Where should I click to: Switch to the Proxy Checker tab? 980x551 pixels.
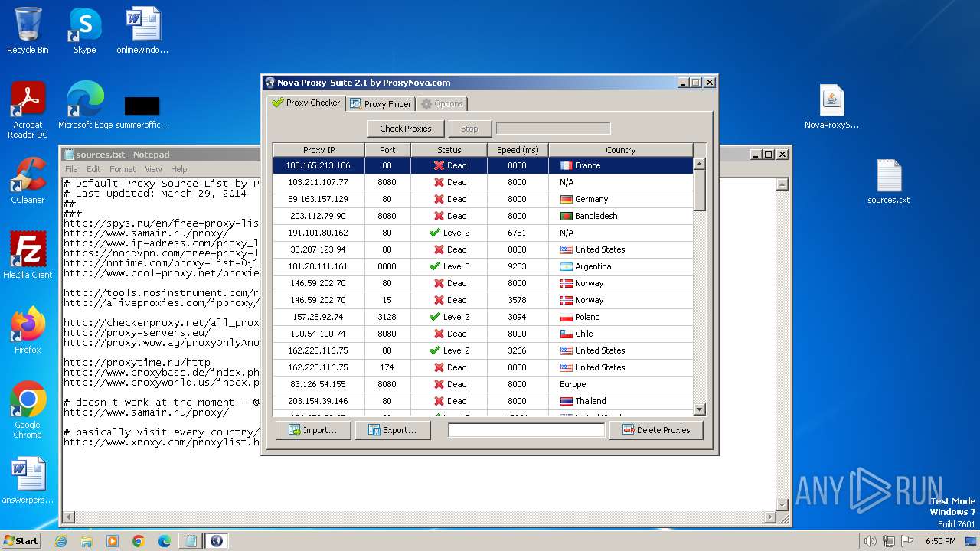click(x=306, y=103)
